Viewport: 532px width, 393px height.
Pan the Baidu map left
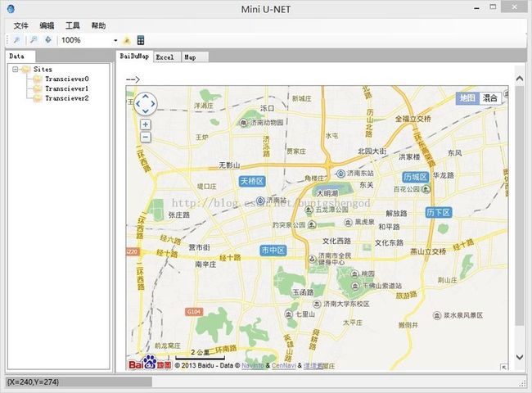(x=138, y=104)
